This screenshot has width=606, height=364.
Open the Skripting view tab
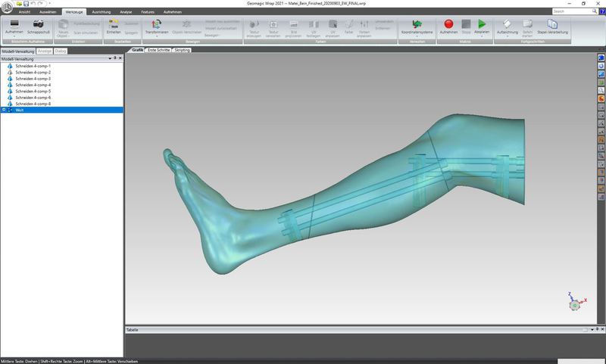182,50
